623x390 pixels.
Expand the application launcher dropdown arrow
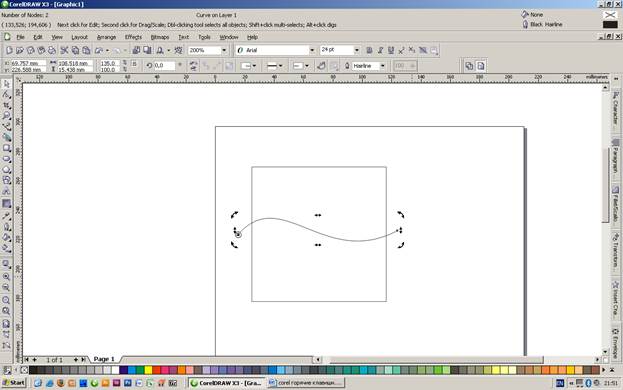click(x=168, y=50)
